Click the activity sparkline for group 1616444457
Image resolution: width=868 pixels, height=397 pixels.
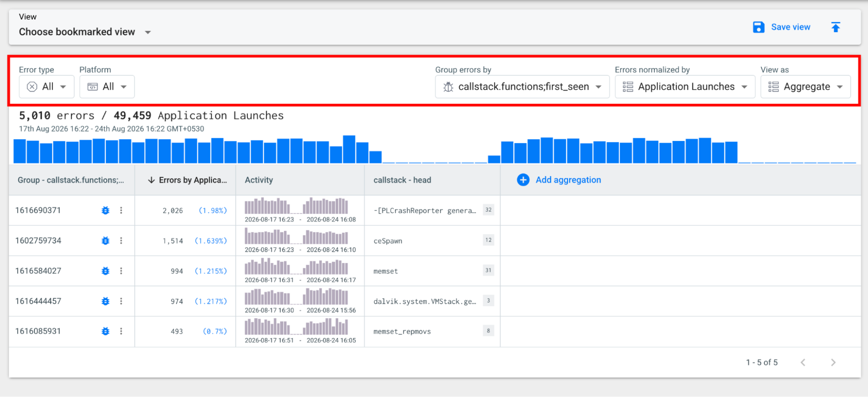(x=297, y=297)
